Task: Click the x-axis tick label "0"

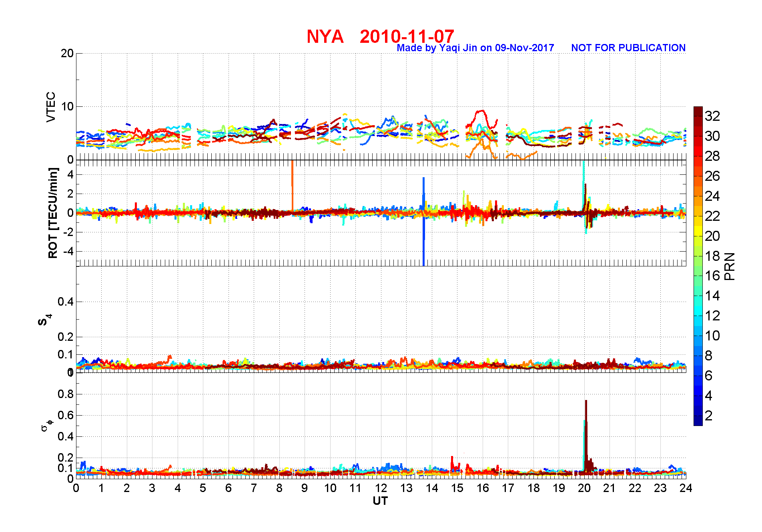Action: (x=76, y=488)
